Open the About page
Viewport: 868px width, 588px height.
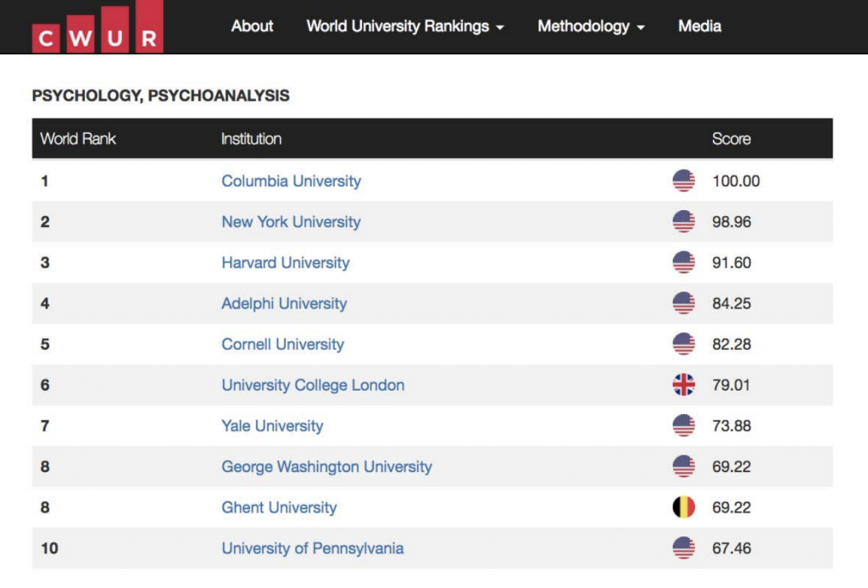coord(252,26)
